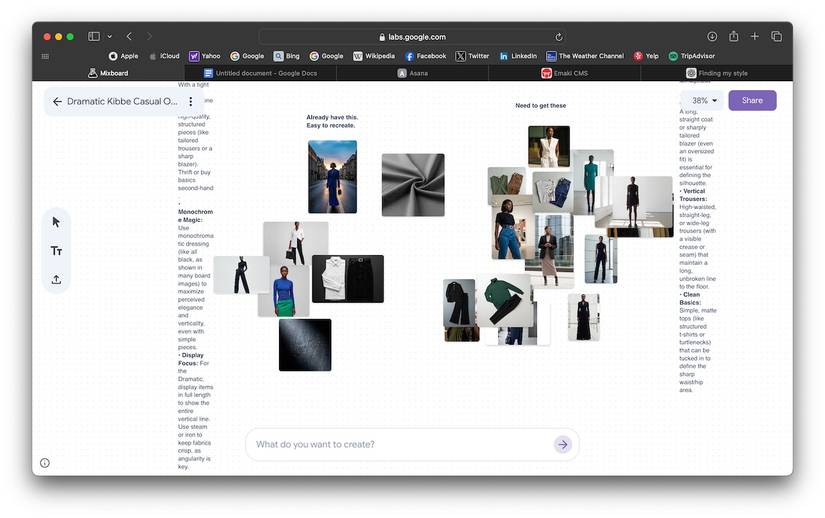Screen dimensions: 825x518
Task: Switch to the Emaki CMS tab
Action: click(565, 73)
